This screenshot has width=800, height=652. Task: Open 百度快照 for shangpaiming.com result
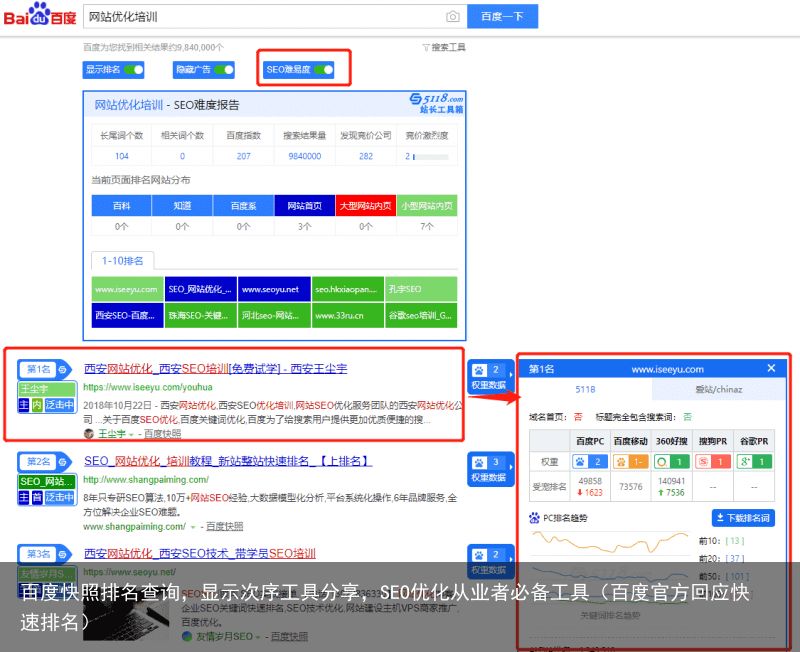[224, 526]
